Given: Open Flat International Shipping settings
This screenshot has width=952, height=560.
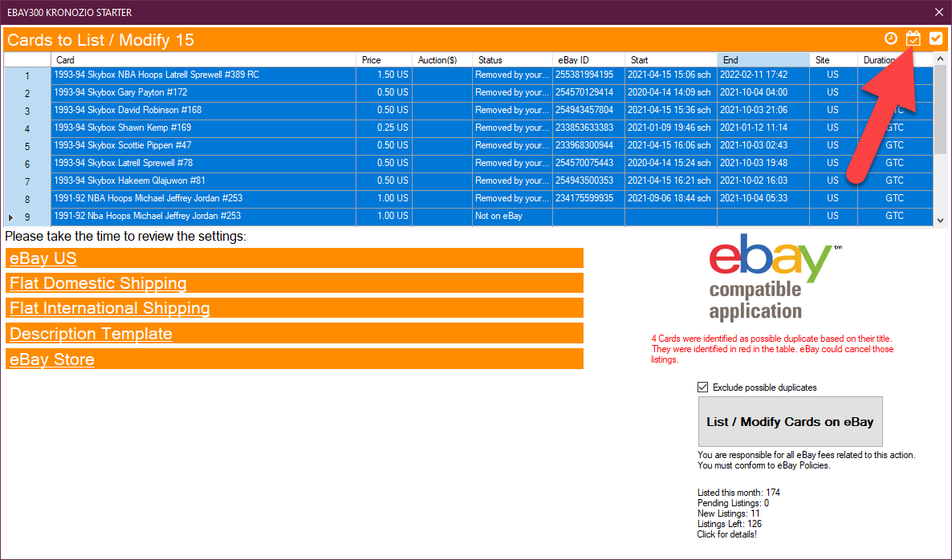Looking at the screenshot, I should [x=110, y=308].
